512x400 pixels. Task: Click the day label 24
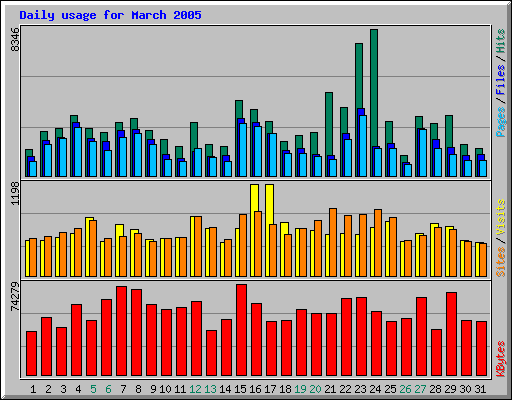375,389
